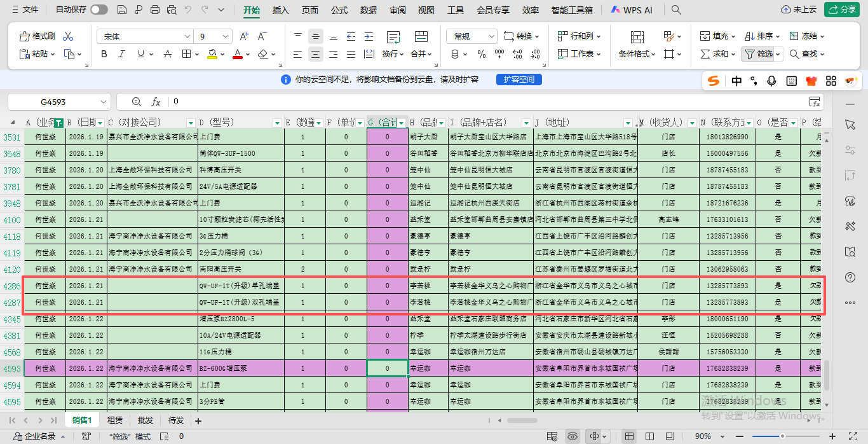
Task: Toggle the eye protection mode icon in status bar
Action: pyautogui.click(x=573, y=436)
